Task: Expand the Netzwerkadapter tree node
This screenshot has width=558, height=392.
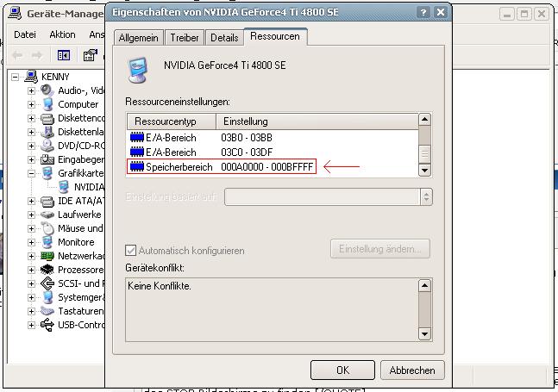Action: [x=31, y=256]
